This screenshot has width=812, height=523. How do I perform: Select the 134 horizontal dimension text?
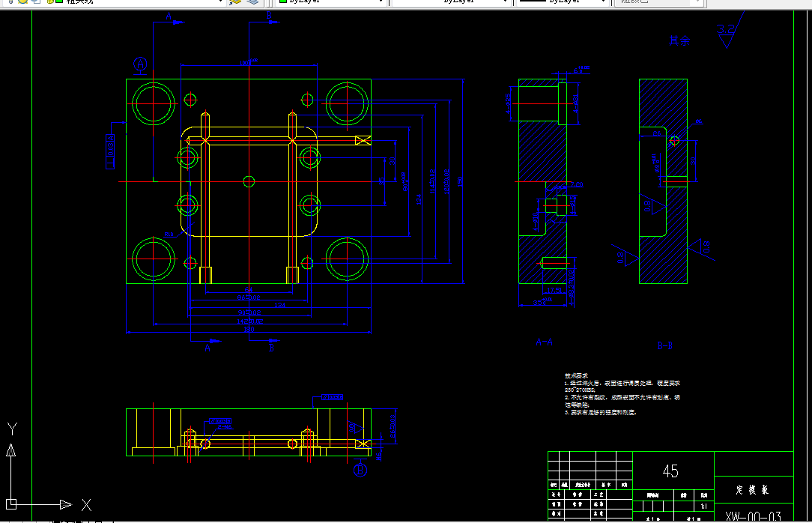click(x=279, y=305)
